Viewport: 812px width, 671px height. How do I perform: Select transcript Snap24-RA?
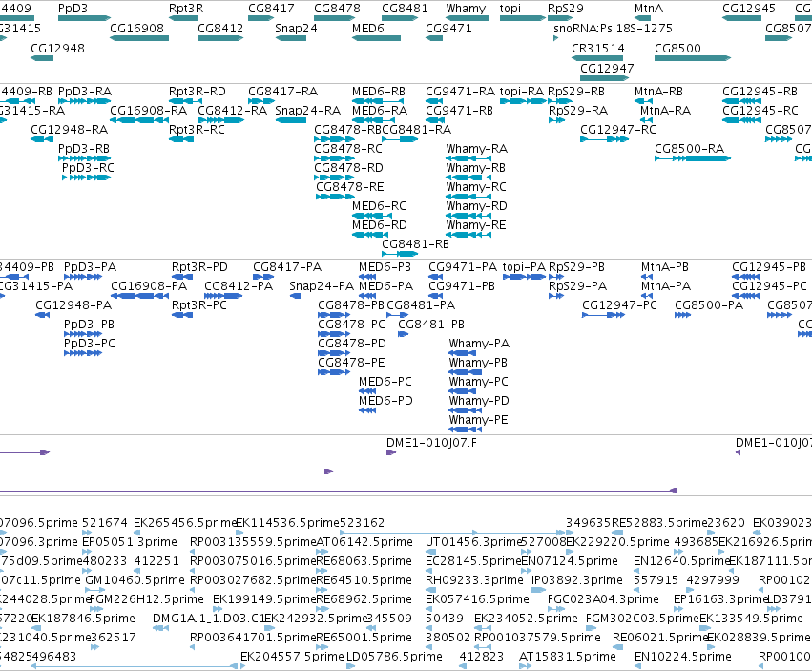pyautogui.click(x=290, y=120)
